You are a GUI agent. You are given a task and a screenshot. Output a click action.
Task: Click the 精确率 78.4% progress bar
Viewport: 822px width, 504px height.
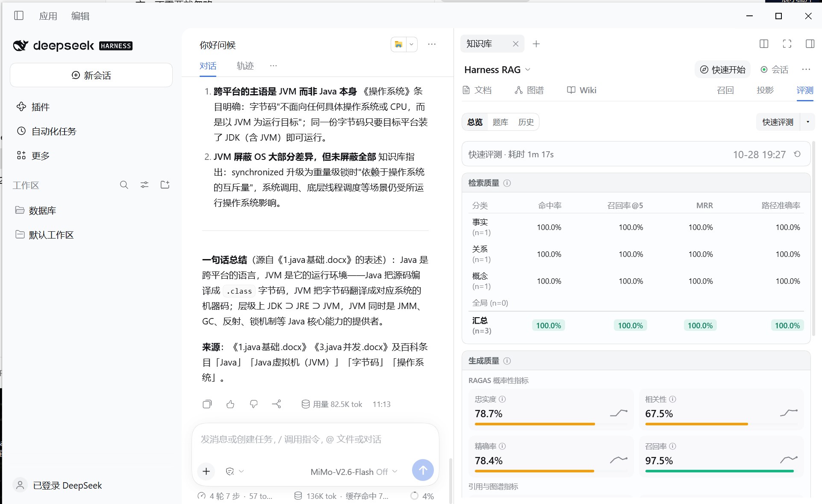(x=551, y=471)
